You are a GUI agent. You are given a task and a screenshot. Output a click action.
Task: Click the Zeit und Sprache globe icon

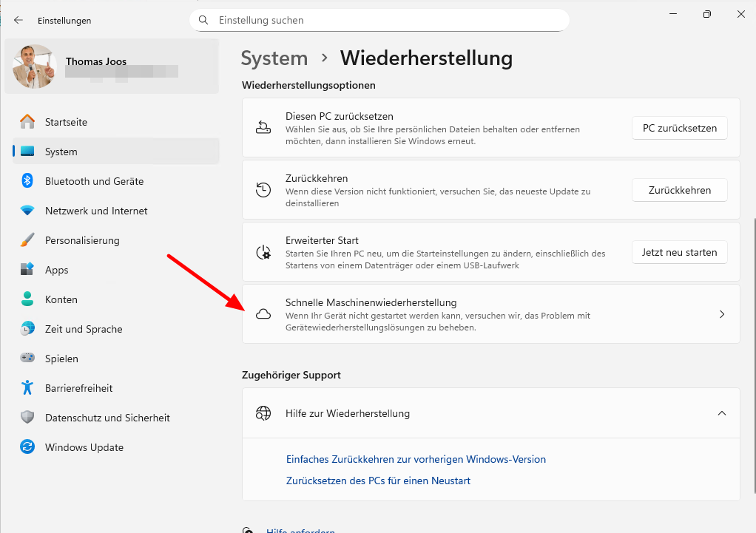point(27,329)
